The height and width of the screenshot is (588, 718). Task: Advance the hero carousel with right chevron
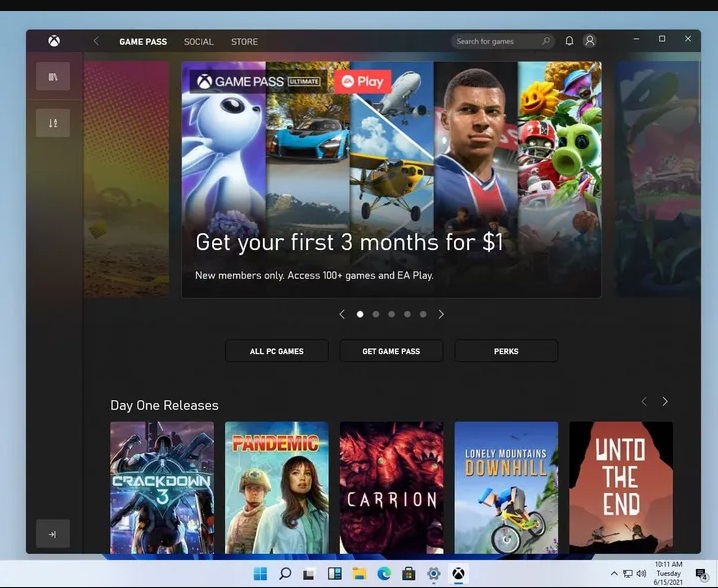[x=441, y=314]
